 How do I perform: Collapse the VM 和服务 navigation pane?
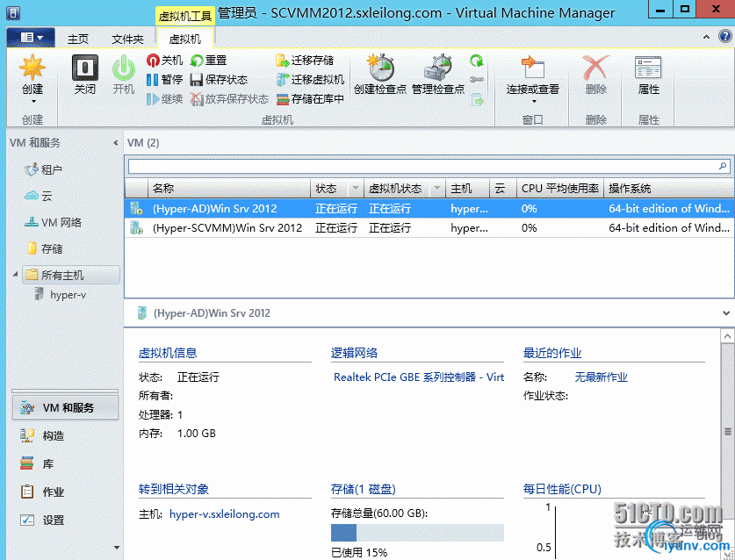point(115,142)
